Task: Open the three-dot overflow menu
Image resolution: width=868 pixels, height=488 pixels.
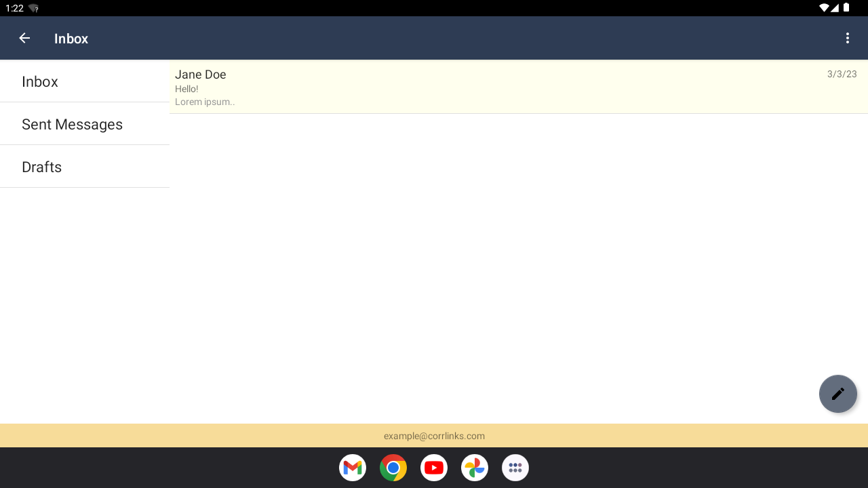Action: coord(847,38)
